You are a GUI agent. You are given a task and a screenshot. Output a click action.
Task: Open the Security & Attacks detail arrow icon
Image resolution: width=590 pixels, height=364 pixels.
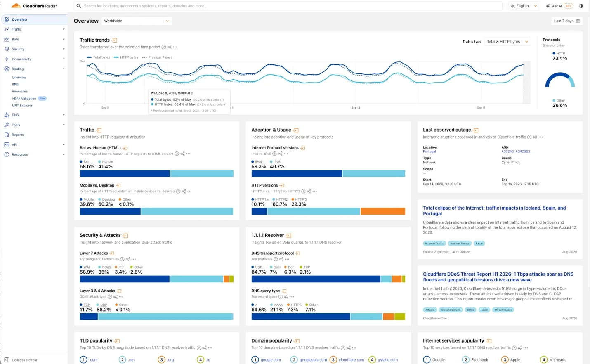(x=125, y=236)
